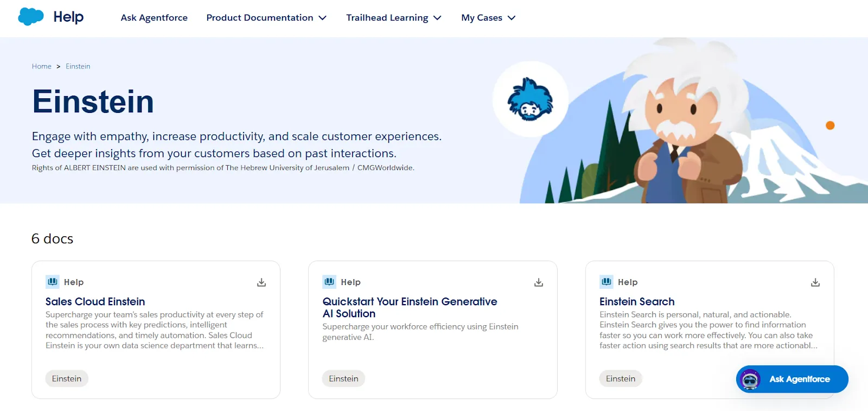
Task: Click the Einstein Search description paragraph
Action: coord(709,330)
